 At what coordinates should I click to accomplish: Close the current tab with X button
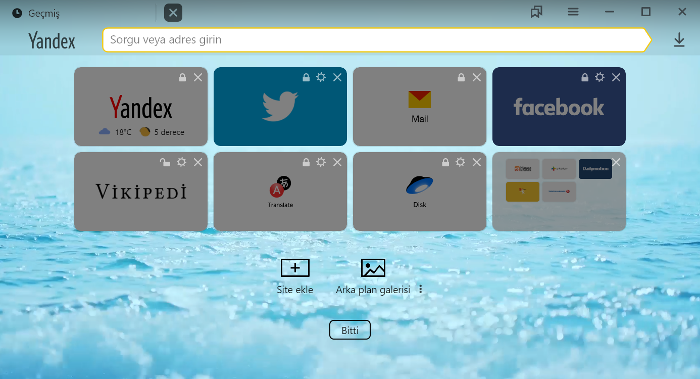pyautogui.click(x=173, y=12)
